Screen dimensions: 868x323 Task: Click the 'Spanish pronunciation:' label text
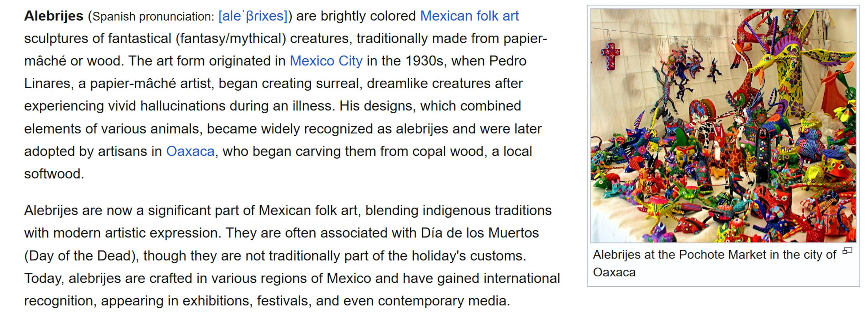click(x=153, y=17)
